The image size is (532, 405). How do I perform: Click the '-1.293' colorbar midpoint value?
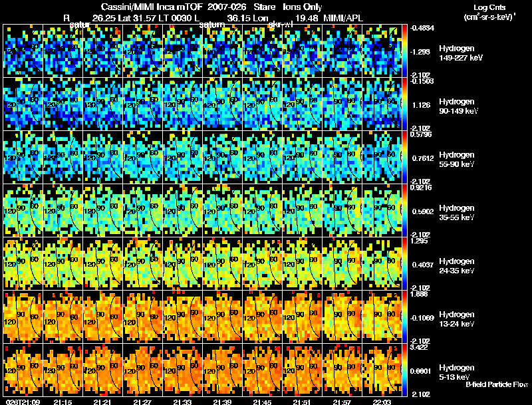[x=421, y=52]
